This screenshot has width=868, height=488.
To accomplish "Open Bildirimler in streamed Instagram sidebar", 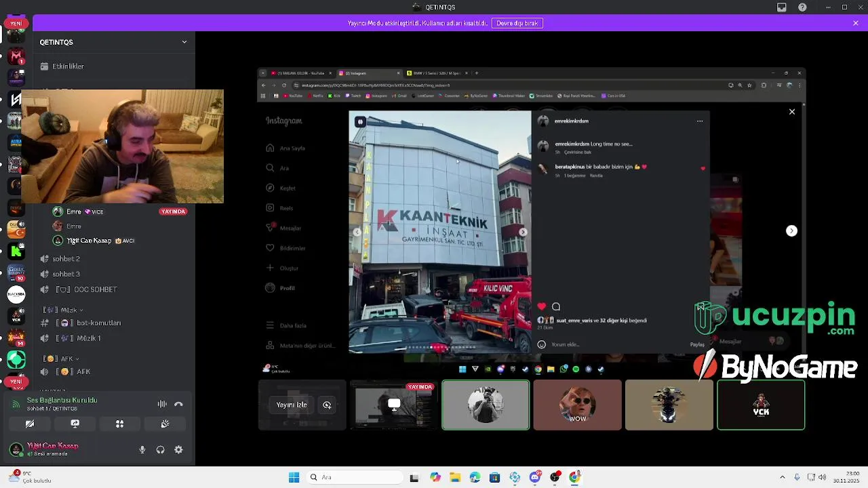I will pyautogui.click(x=285, y=248).
